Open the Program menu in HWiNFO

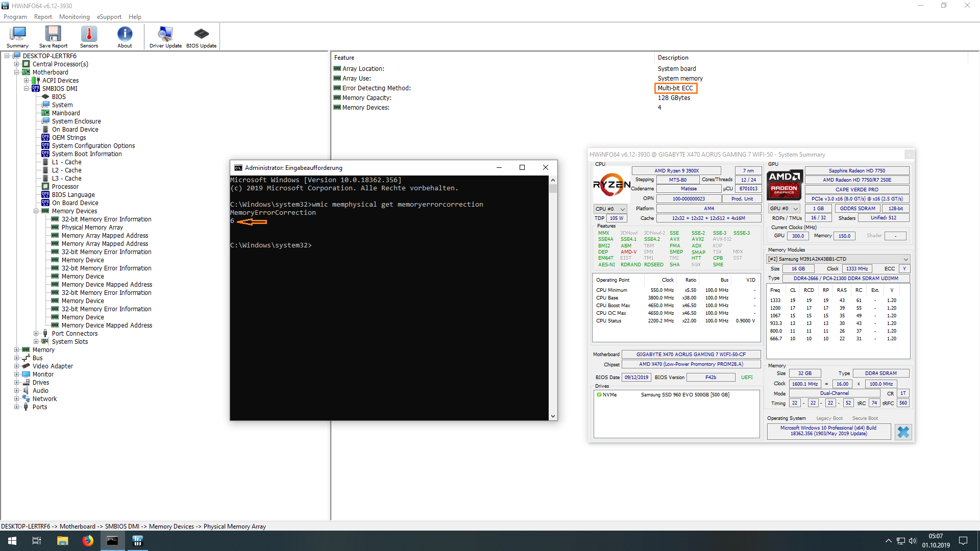[x=14, y=17]
